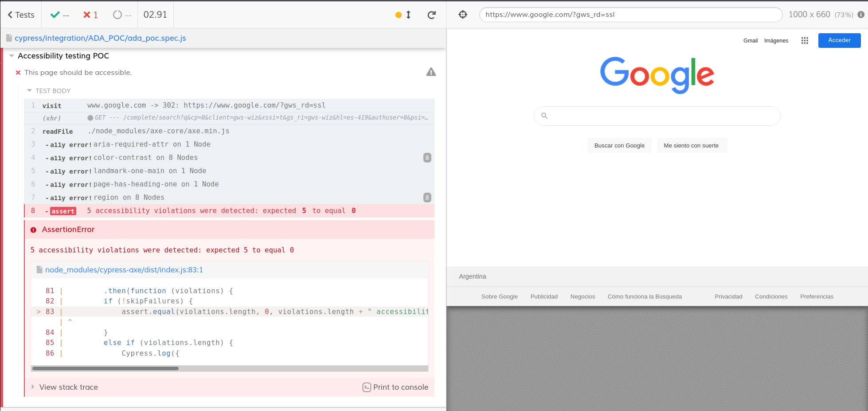
Task: Click the Me siento con suerte button
Action: point(691,145)
